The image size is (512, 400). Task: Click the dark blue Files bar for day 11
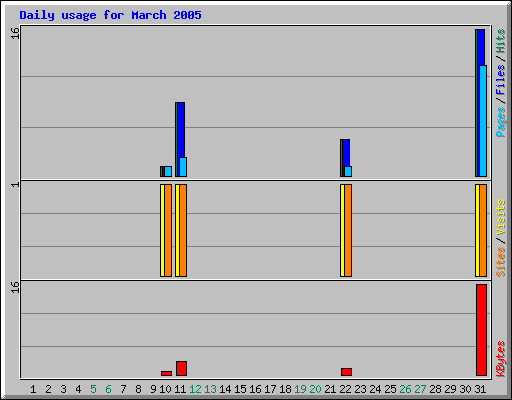181,130
